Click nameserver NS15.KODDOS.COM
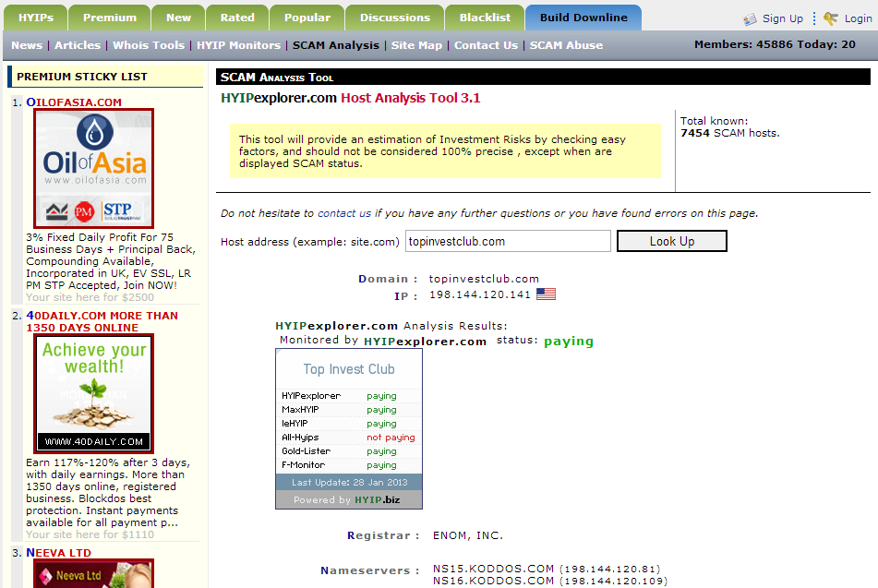878x588 pixels. tap(493, 569)
